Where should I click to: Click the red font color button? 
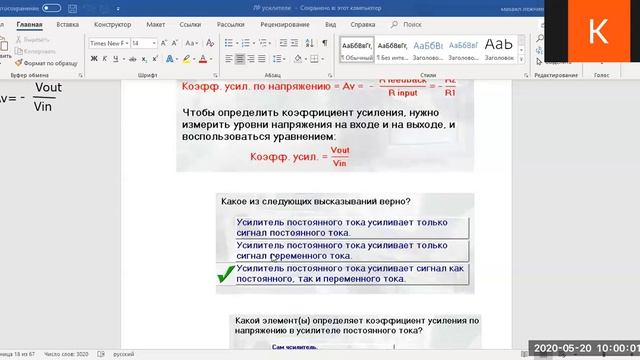coord(203,59)
